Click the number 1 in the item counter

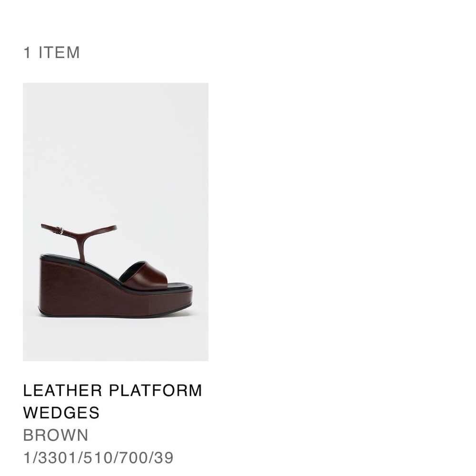click(x=27, y=52)
